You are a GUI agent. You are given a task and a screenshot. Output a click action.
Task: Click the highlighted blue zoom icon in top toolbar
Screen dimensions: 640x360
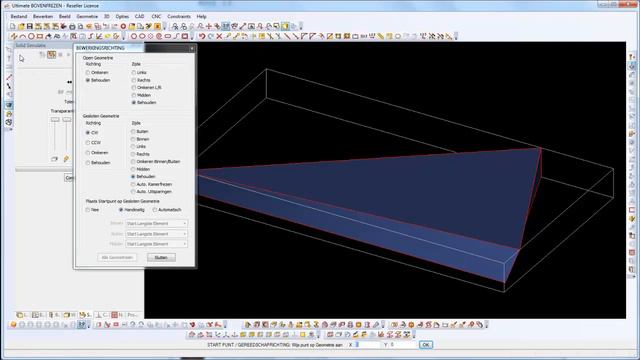(226, 27)
